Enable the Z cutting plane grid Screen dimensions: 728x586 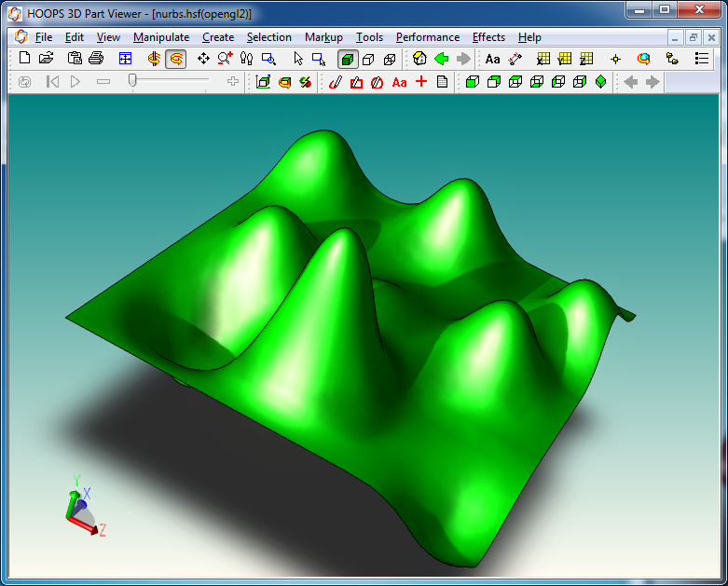[586, 59]
